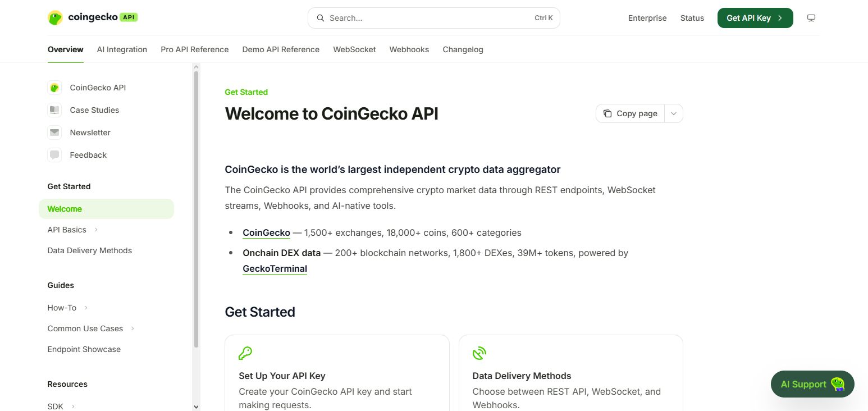Click the copy icon in Copy page
The width and height of the screenshot is (868, 411).
coord(607,113)
